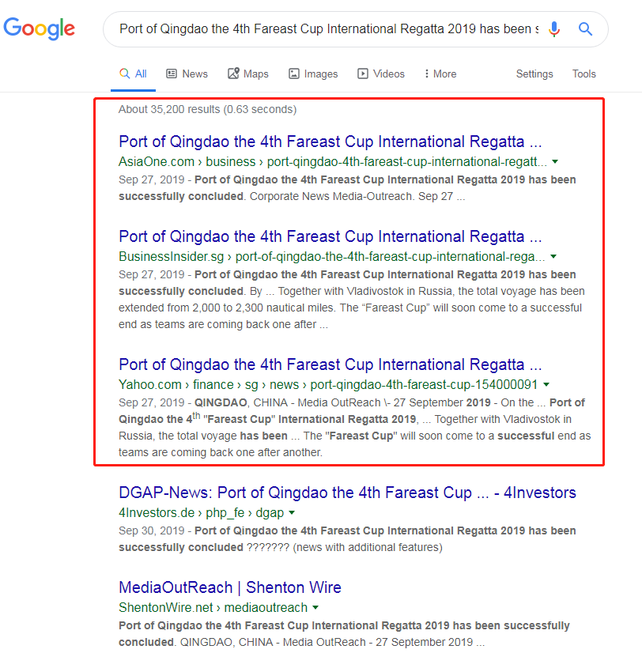
Task: Expand the dropdown arrow beside BusinessInsider.sg URL
Action: pyautogui.click(x=553, y=256)
